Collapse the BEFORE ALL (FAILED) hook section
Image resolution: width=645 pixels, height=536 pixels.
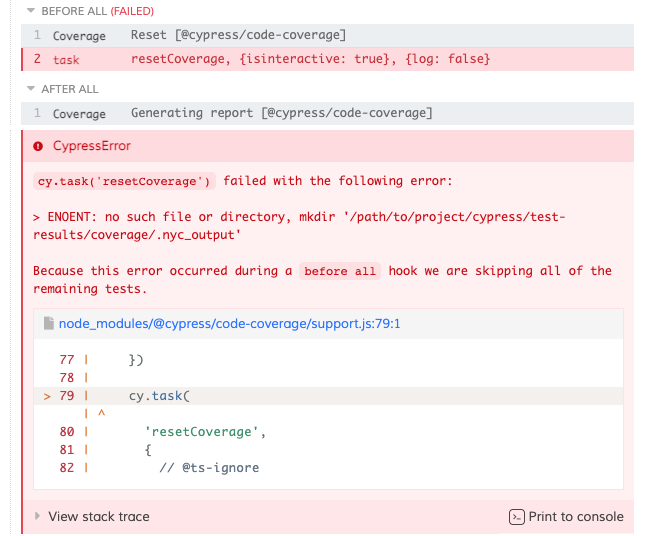[x=90, y=11]
